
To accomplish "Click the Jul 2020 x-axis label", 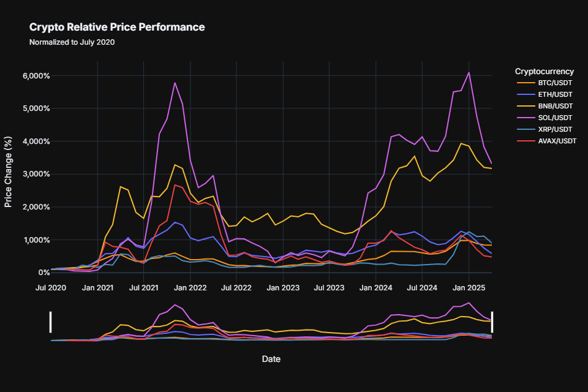I will pos(51,287).
